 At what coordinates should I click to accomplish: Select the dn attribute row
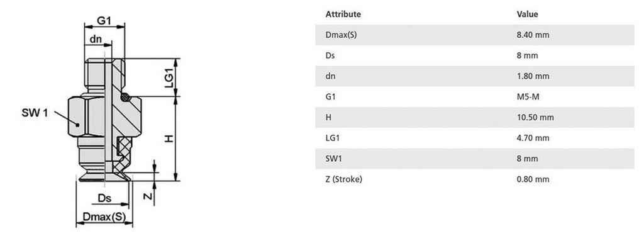click(474, 76)
